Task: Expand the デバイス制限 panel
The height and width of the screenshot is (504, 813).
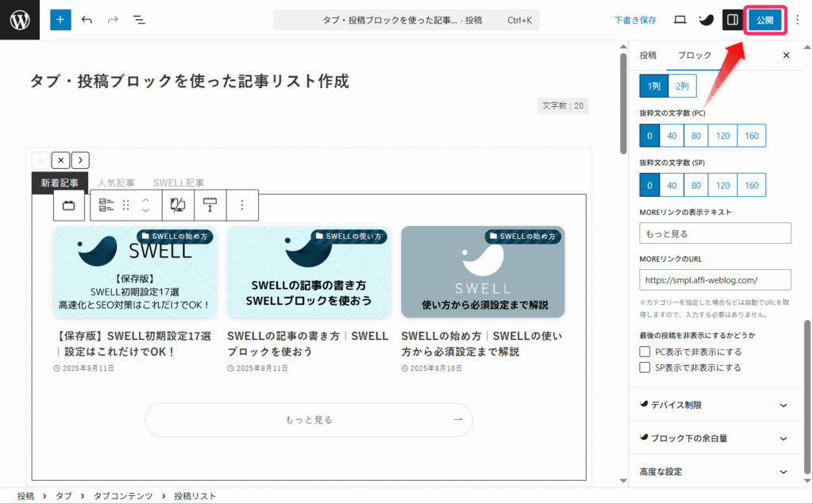Action: 715,405
